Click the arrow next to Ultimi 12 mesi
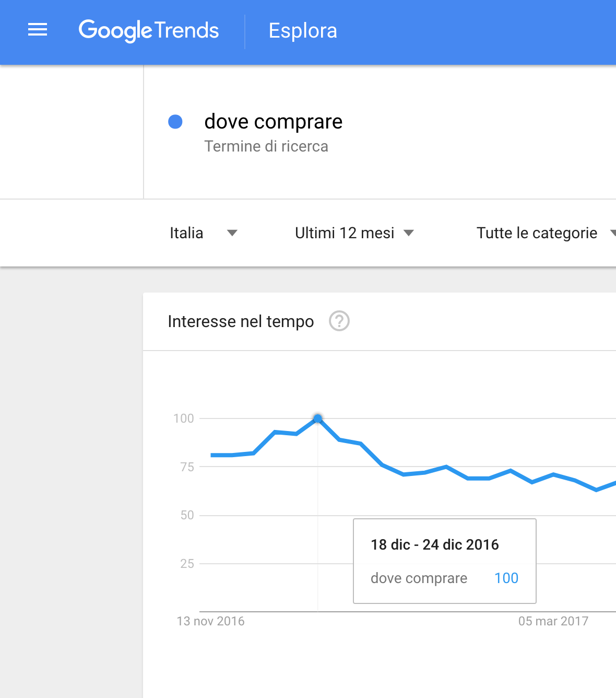 (409, 233)
